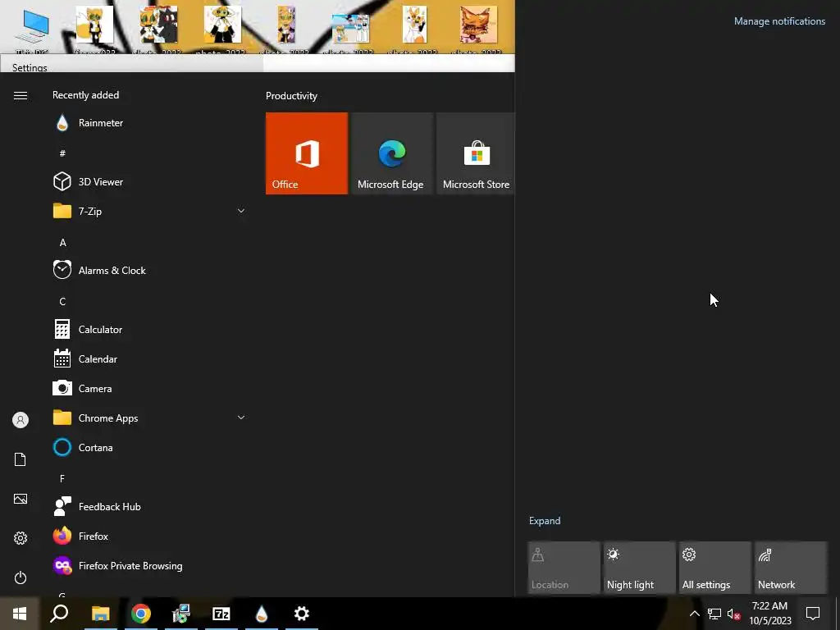The width and height of the screenshot is (840, 630).
Task: Open the computer-and-network taskbar icon
Action: (x=181, y=614)
